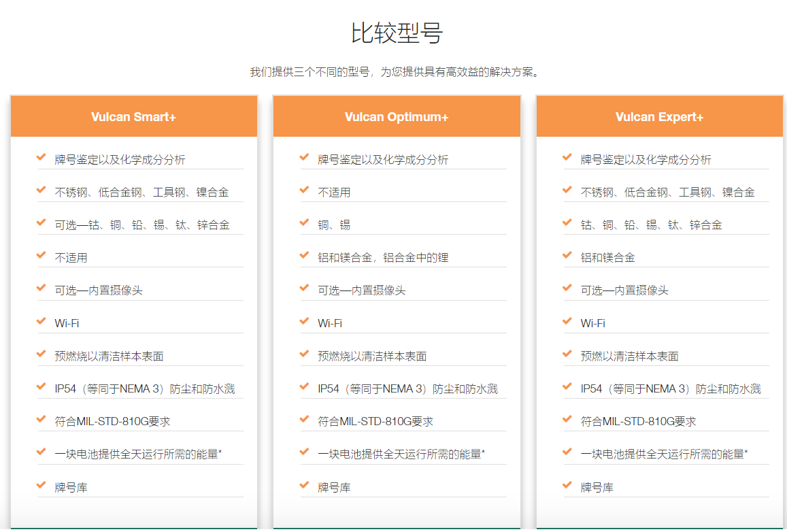Click text IP54（等同于NEMA 3）防尘和防水溅 in Vulcan Optimum+ card

(x=407, y=389)
